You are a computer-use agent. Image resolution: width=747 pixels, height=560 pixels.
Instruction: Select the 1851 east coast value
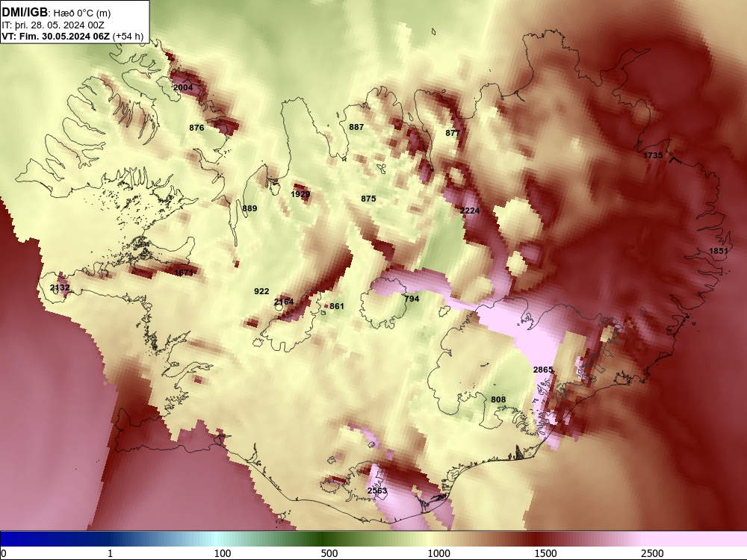719,251
